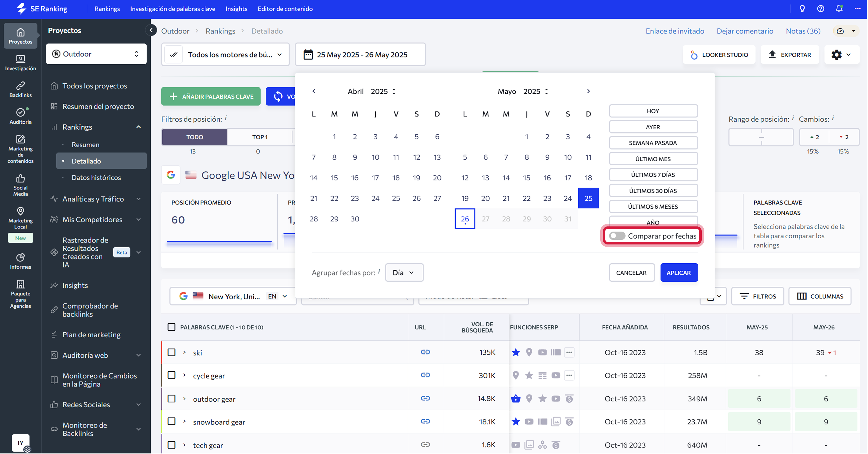Open the Auditoría sidebar icon
This screenshot has width=868, height=454.
tap(21, 116)
